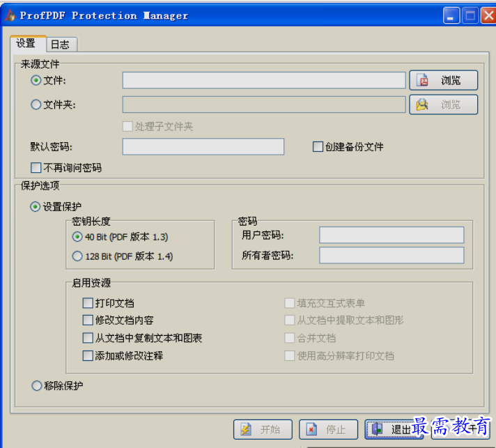Select the 文件夹 radio button
This screenshot has width=496, height=448.
[36, 105]
